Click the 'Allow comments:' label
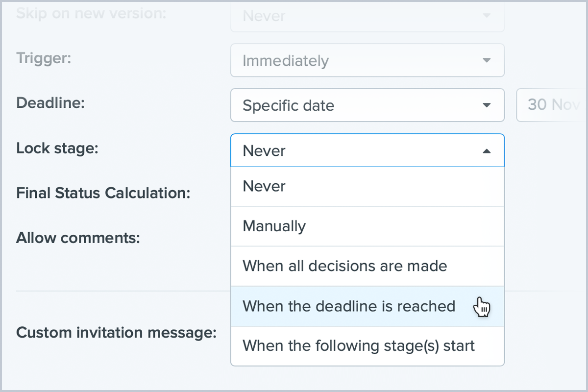The image size is (588, 392). tap(78, 238)
